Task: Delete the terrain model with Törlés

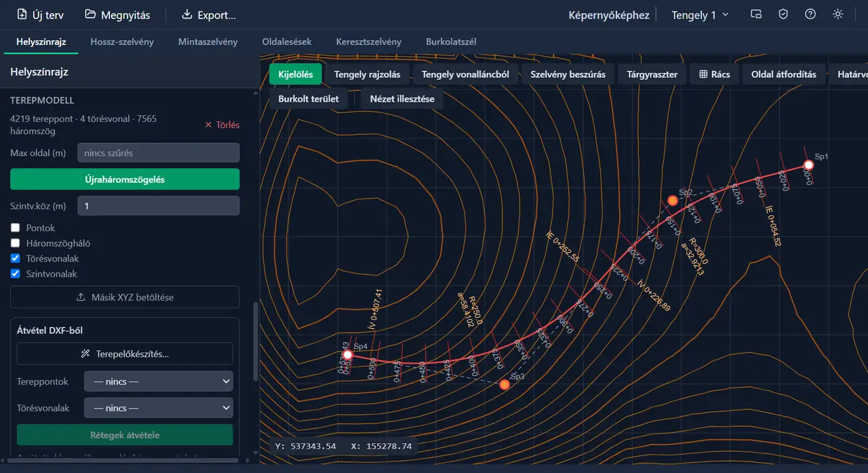Action: click(222, 125)
